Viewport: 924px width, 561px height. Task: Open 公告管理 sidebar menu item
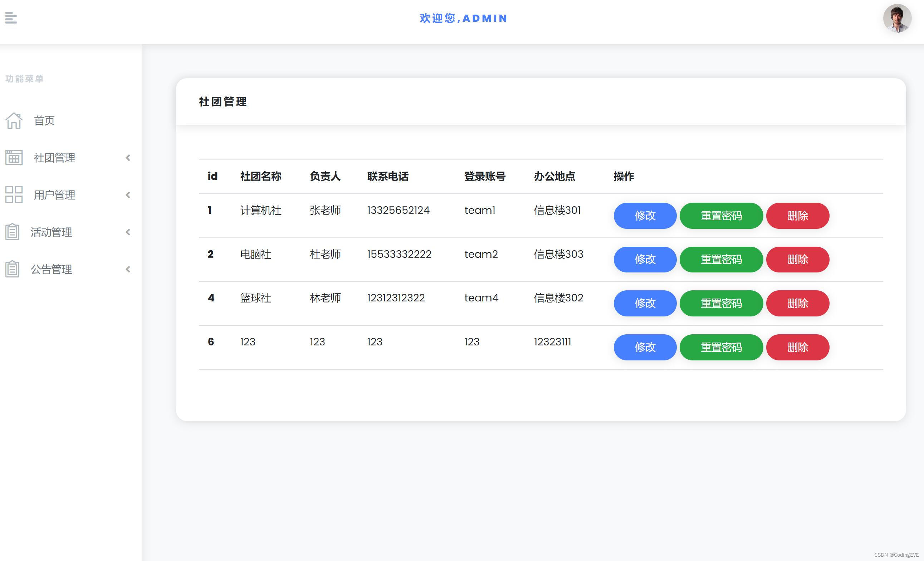coord(52,269)
